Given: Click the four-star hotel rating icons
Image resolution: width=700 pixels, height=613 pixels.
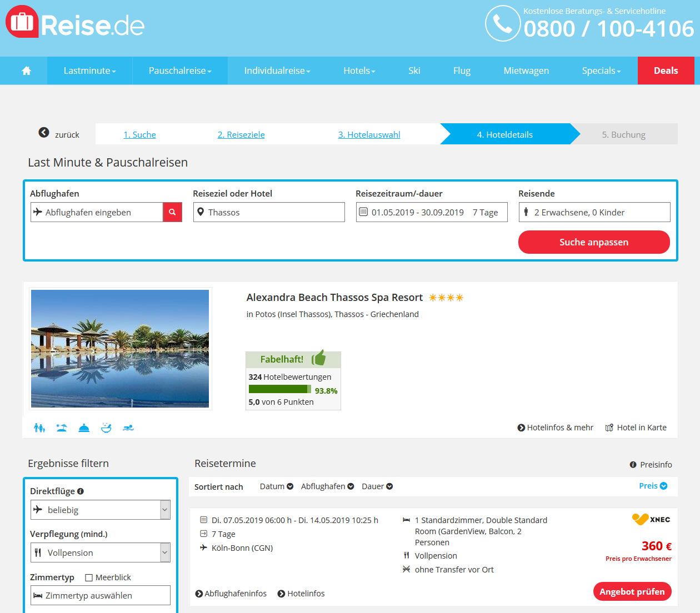Looking at the screenshot, I should (x=446, y=298).
